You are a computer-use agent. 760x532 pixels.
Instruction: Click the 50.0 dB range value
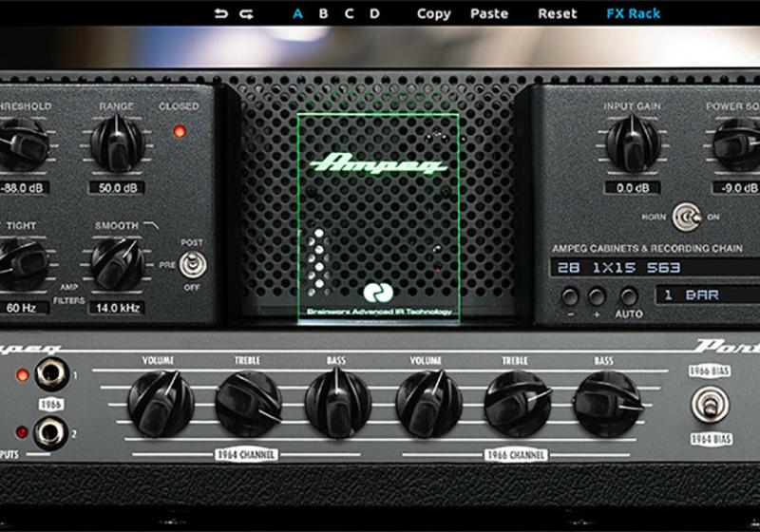pos(117,188)
